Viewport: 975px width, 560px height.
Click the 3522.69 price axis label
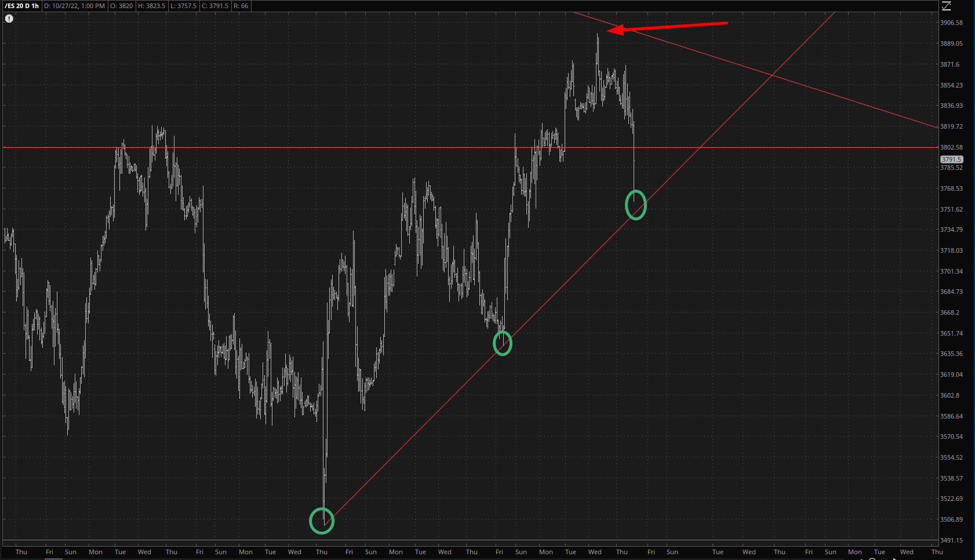[951, 499]
